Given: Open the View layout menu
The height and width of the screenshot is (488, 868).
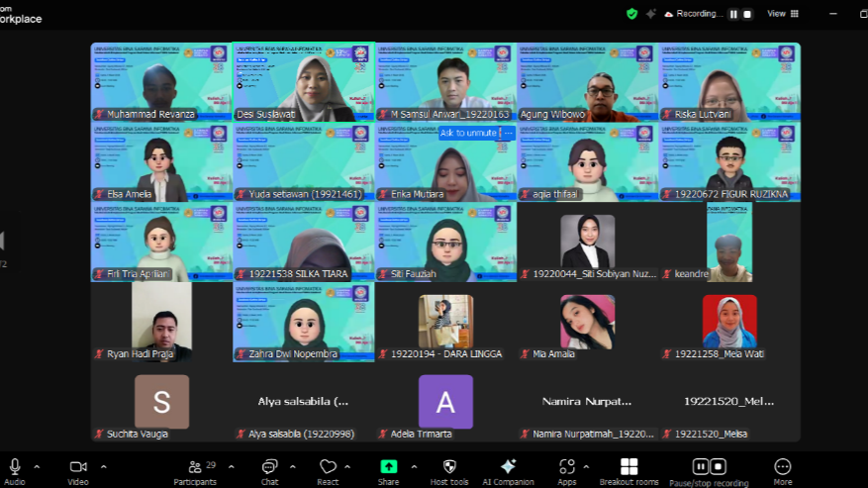Looking at the screenshot, I should (783, 14).
